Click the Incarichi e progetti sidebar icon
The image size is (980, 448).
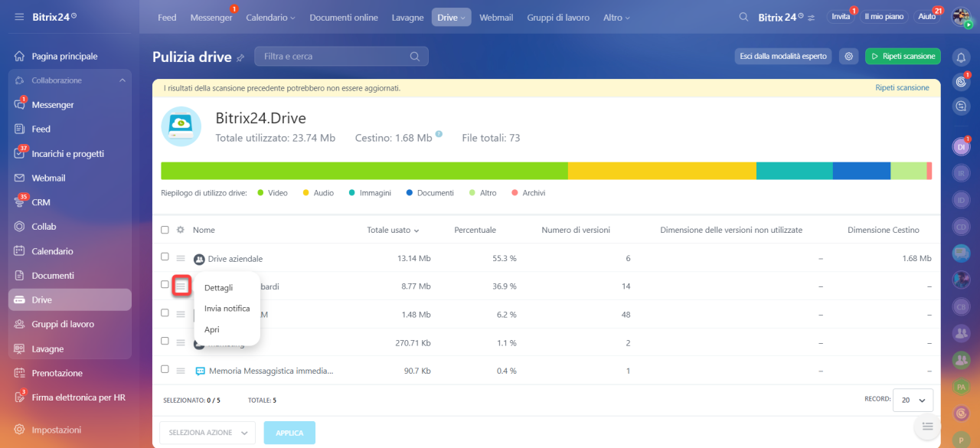[x=20, y=153]
